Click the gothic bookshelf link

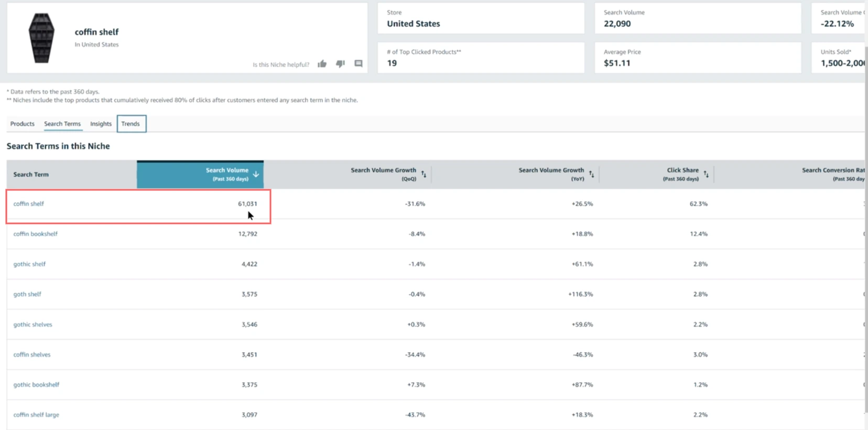(37, 384)
